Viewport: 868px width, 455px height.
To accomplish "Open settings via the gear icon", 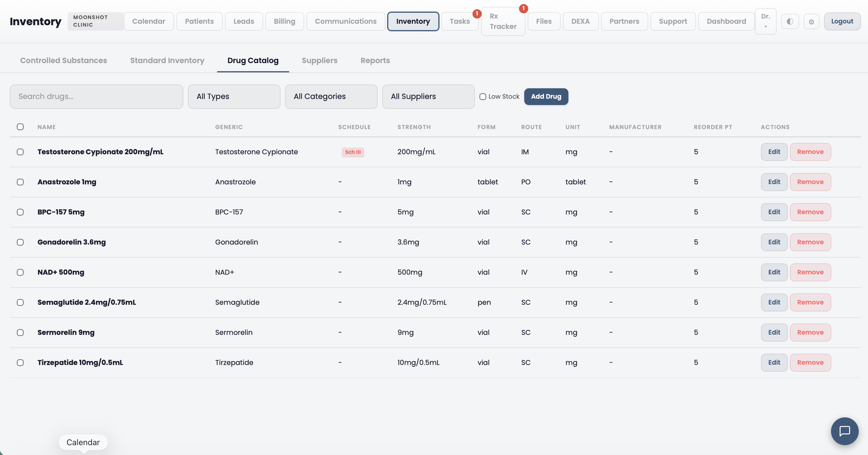I will click(x=811, y=21).
